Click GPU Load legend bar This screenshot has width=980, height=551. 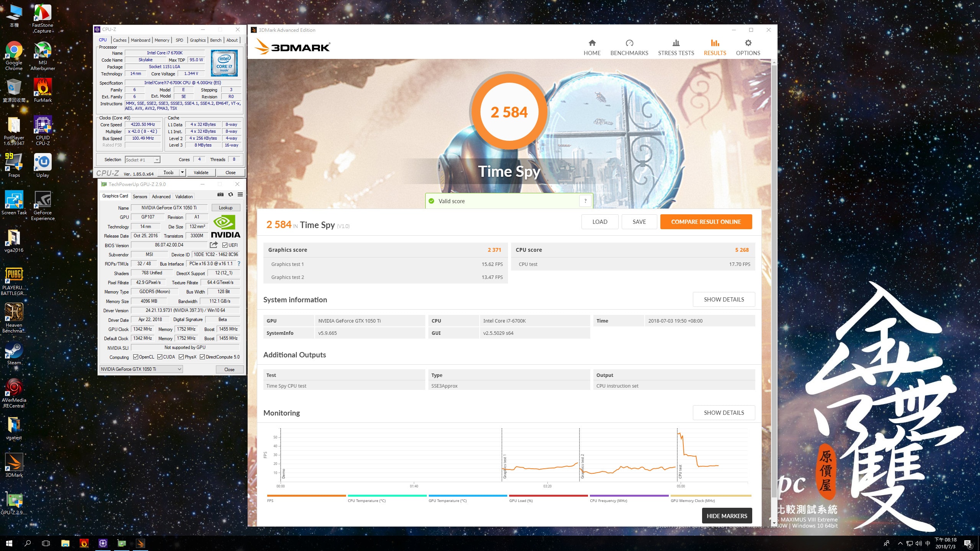click(548, 496)
